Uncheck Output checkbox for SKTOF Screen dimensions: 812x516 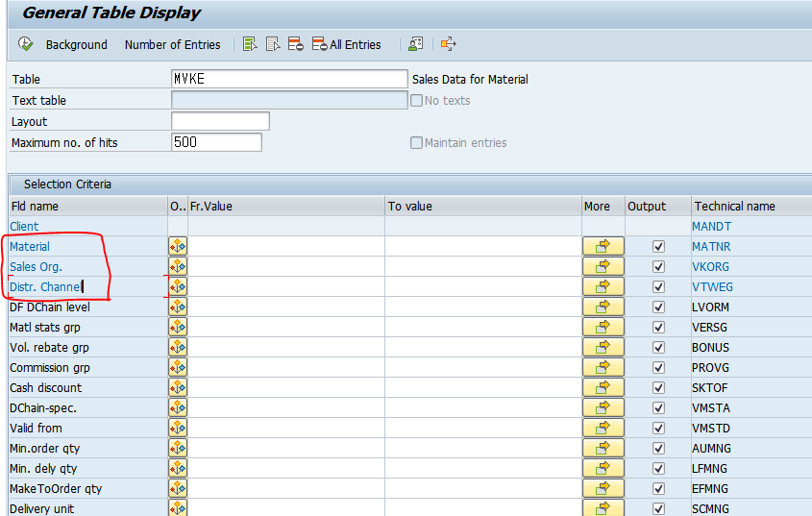tap(658, 388)
